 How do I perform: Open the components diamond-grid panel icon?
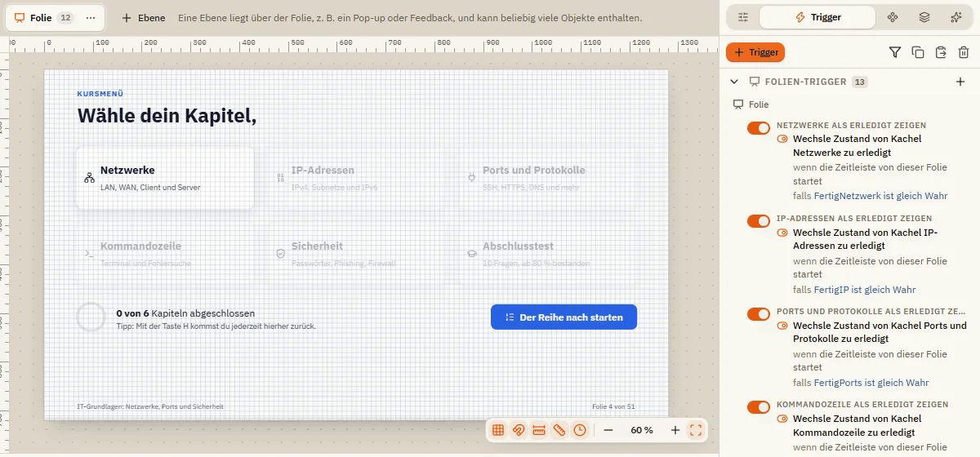click(x=893, y=17)
